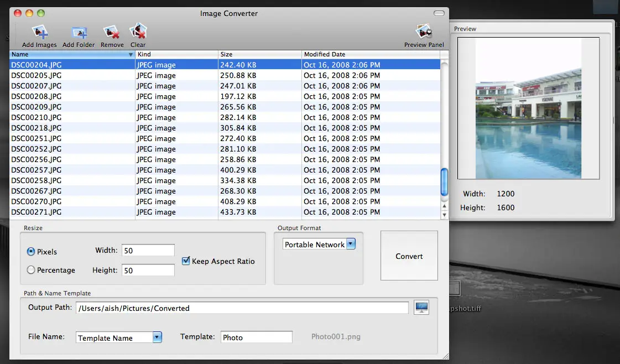Select the DSC00271.JPG row
The image size is (620, 364).
(x=225, y=212)
